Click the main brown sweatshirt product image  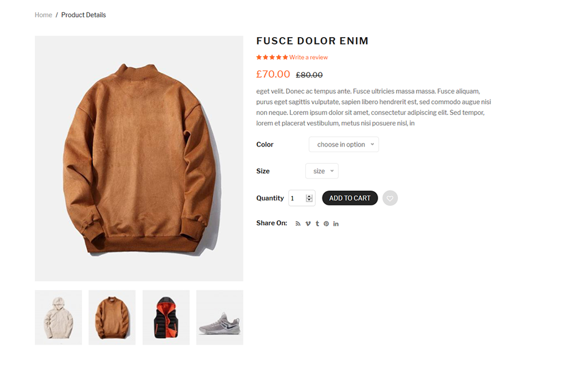tap(139, 158)
